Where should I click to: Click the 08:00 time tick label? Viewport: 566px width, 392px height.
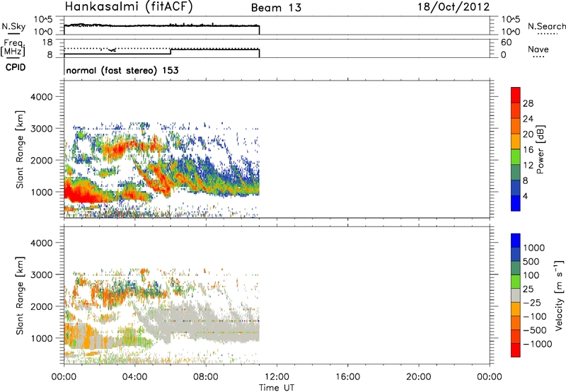pos(206,377)
